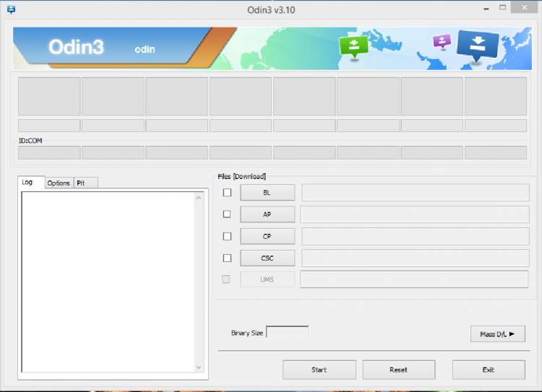Switch to the Log tab
The width and height of the screenshot is (542, 392).
tap(31, 182)
